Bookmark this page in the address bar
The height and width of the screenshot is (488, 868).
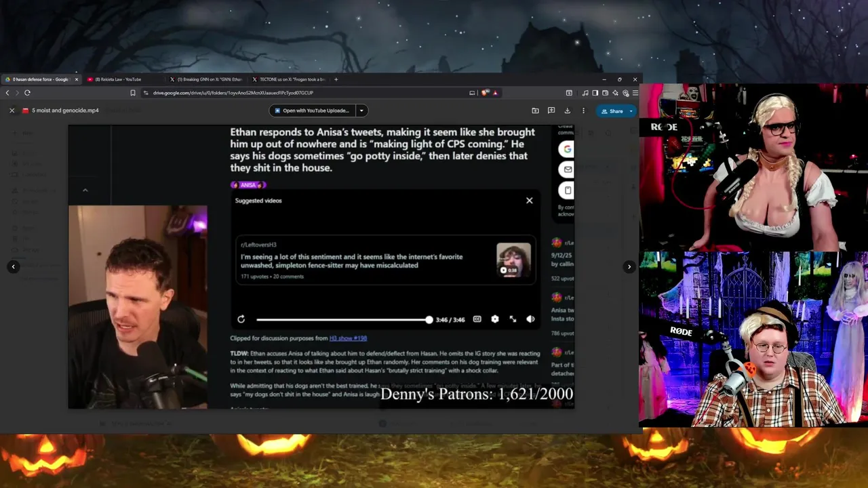(x=133, y=93)
